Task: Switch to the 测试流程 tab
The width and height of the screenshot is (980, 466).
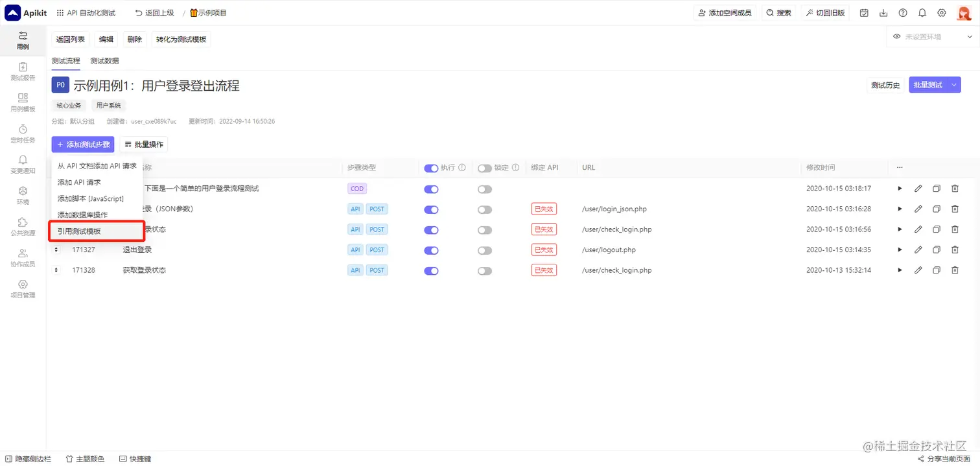Action: (66, 61)
